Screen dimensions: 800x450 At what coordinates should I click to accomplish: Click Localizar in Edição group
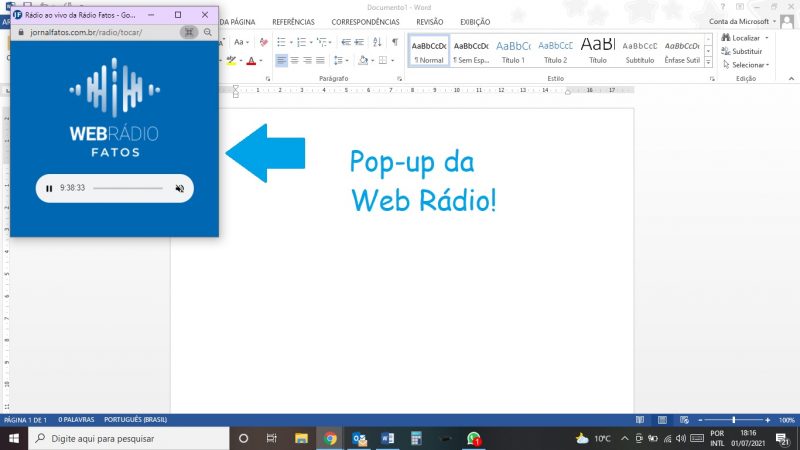coord(741,38)
